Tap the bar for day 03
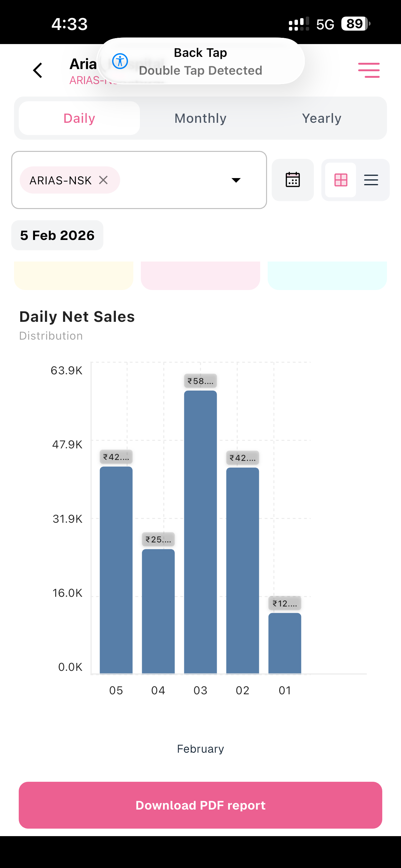Viewport: 401px width, 868px height. click(200, 532)
